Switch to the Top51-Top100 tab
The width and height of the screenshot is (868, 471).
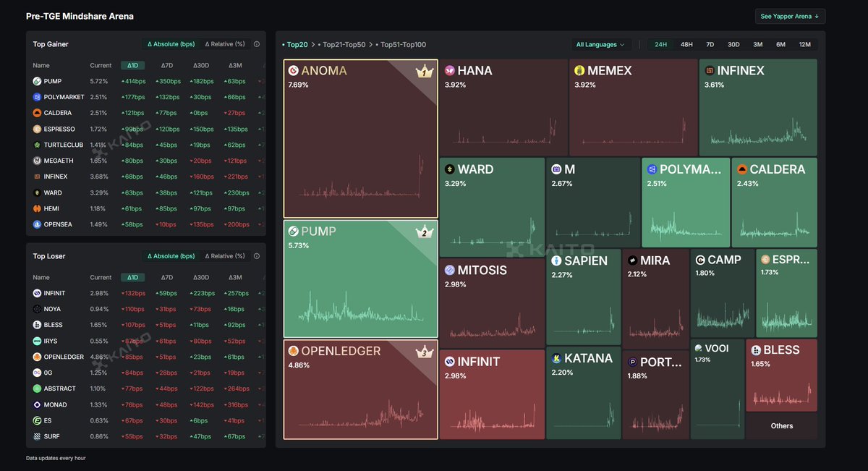[x=401, y=45]
